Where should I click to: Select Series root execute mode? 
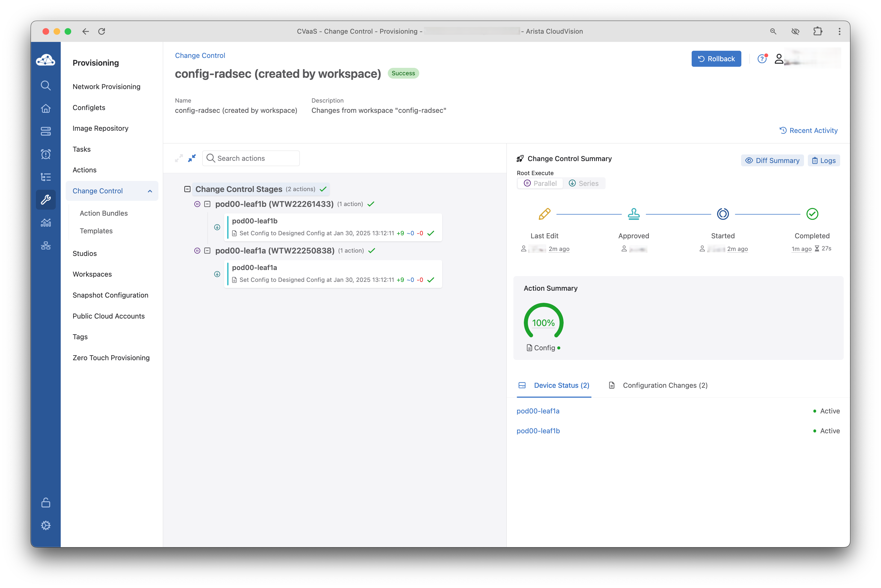click(x=583, y=183)
